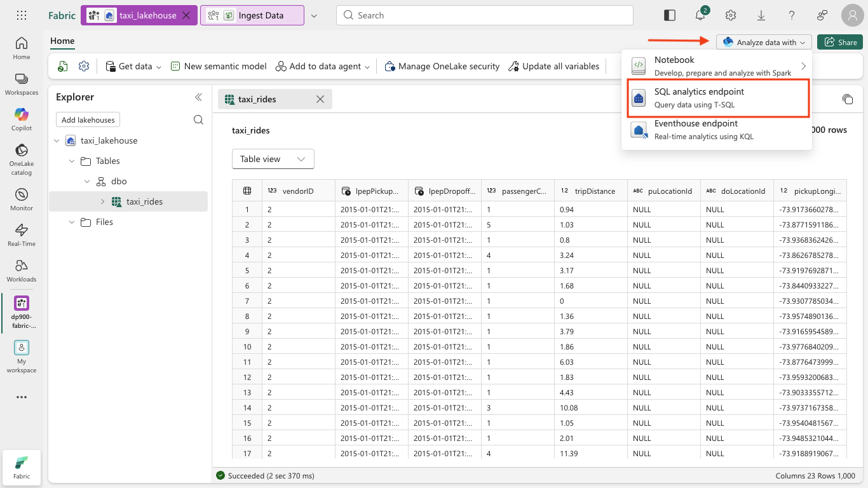Refresh the lakehouse using the toolbar icon
868x488 pixels.
pyautogui.click(x=63, y=66)
